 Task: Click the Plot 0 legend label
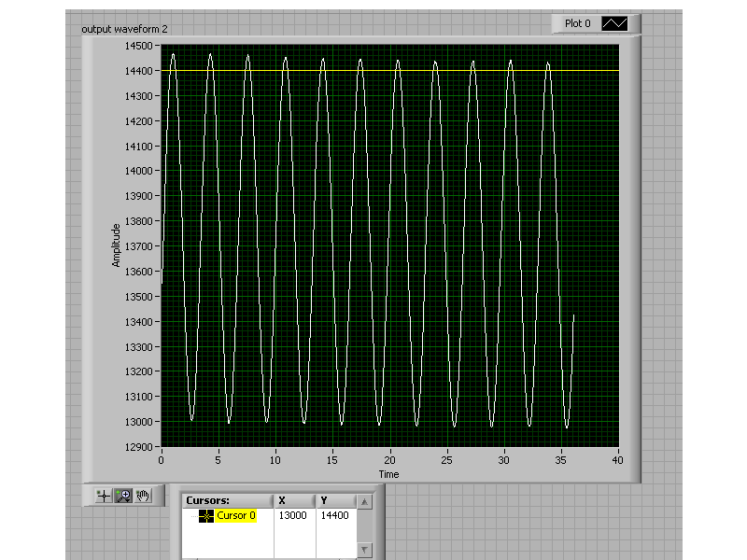(x=577, y=23)
